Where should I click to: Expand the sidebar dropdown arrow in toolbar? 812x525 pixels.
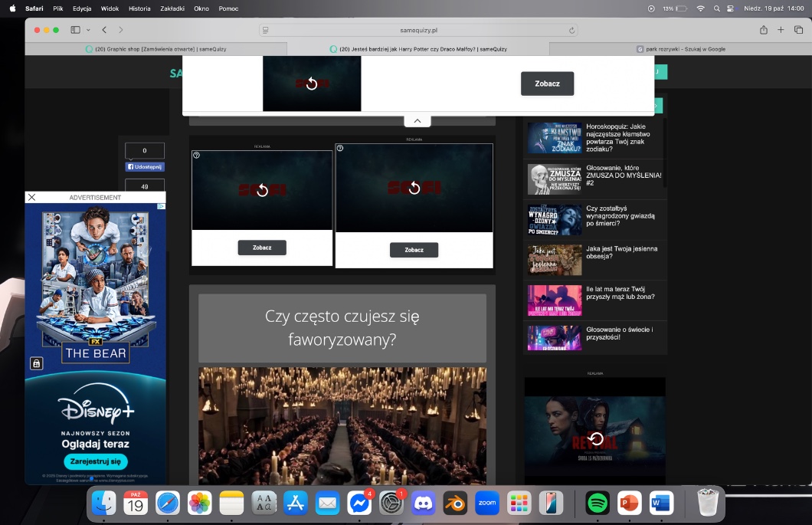(x=89, y=30)
